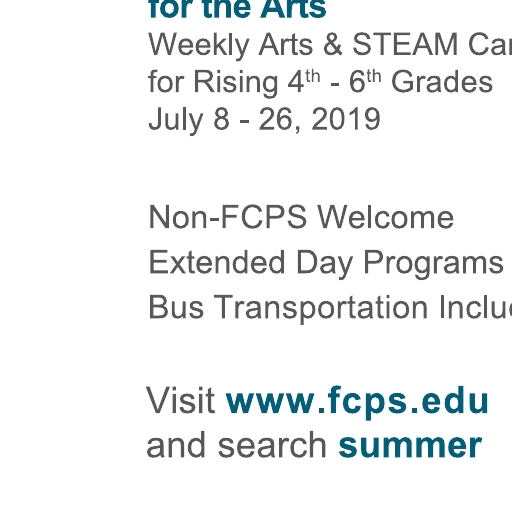Click the 'for Rising' text

[213, 83]
